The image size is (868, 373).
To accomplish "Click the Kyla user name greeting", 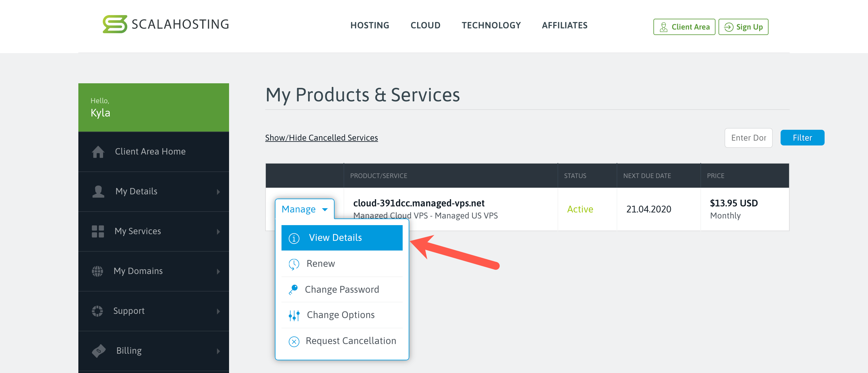I will pyautogui.click(x=100, y=113).
